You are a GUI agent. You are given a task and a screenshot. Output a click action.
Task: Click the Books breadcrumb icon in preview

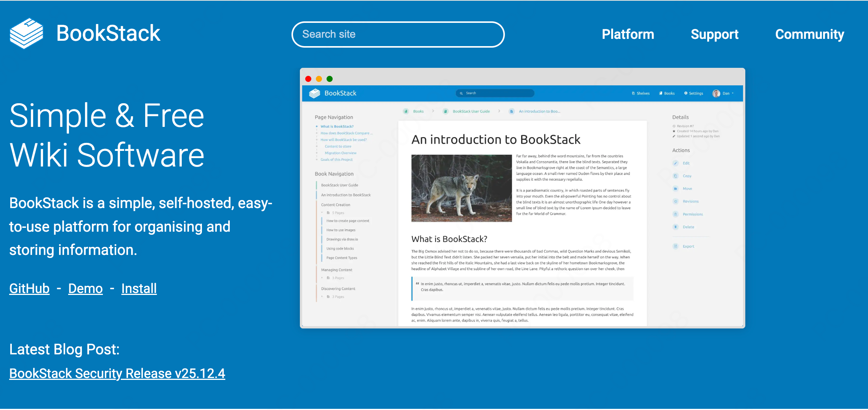pyautogui.click(x=406, y=111)
